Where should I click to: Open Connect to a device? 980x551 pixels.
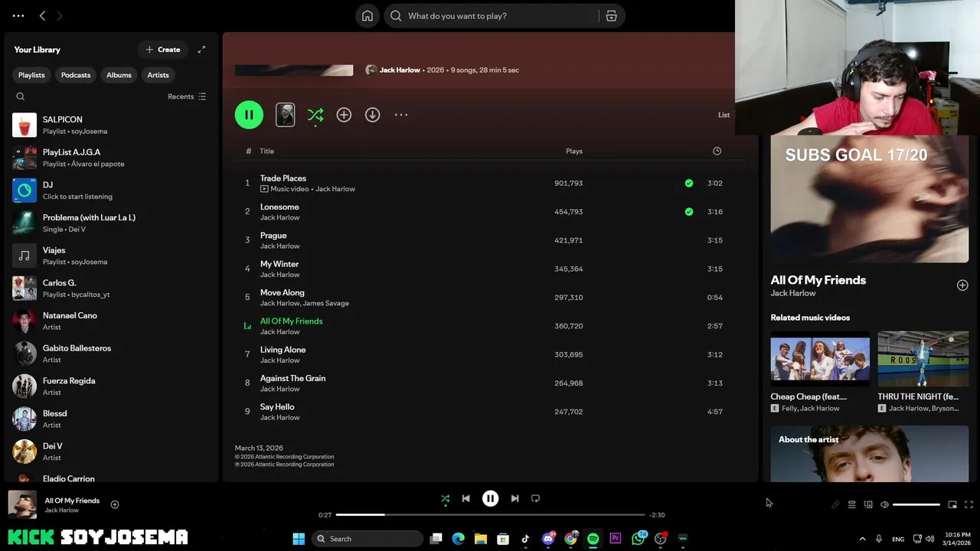click(868, 505)
